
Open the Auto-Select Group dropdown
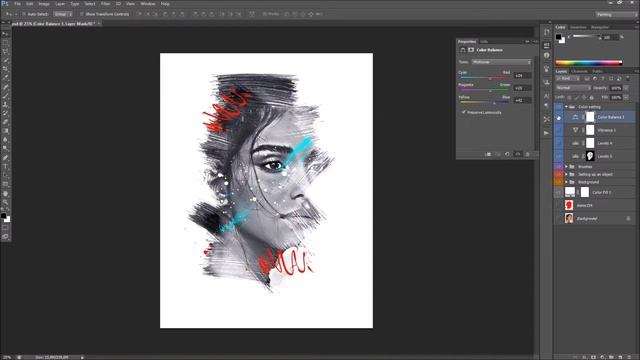(x=63, y=14)
